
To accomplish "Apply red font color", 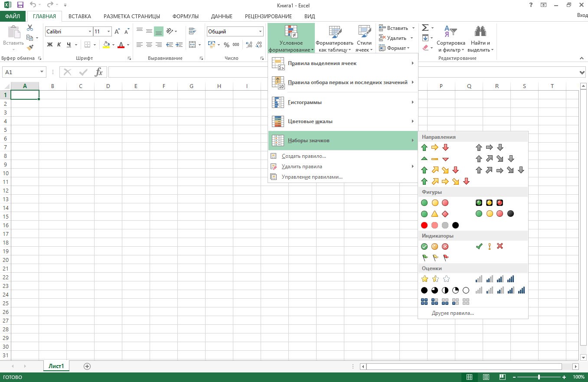I will point(121,44).
